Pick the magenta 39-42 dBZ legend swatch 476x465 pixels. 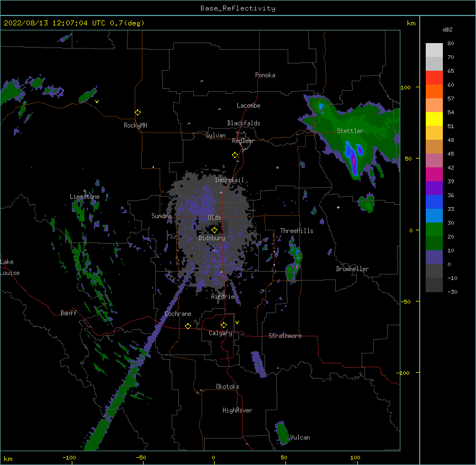point(434,174)
